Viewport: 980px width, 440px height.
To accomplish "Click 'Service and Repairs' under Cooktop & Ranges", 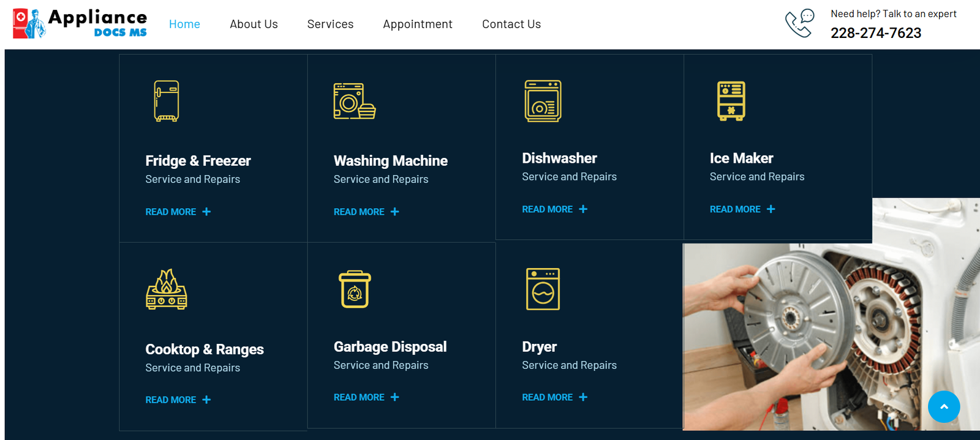I will 192,368.
